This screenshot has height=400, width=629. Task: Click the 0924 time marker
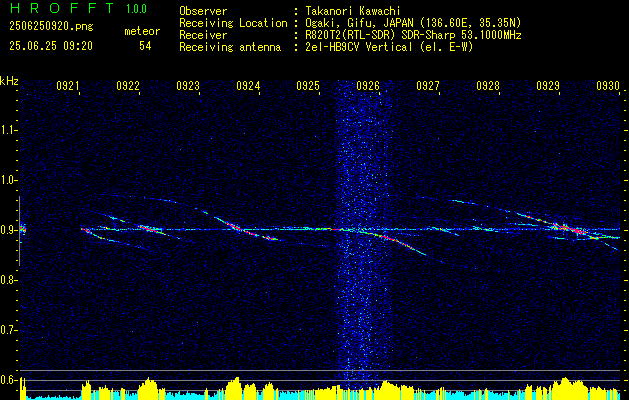click(x=248, y=86)
